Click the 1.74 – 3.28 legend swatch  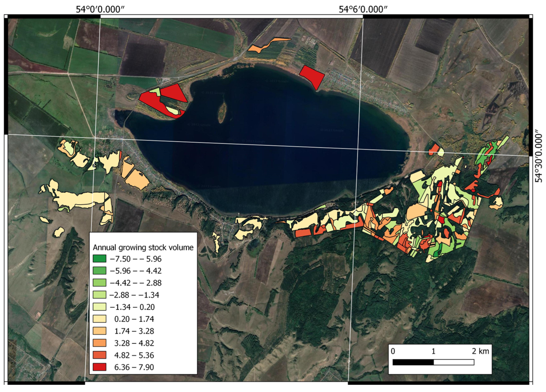99,331
